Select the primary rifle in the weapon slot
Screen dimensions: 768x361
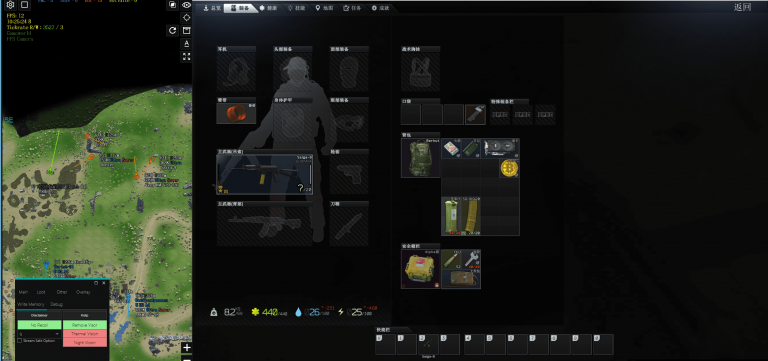coord(264,174)
